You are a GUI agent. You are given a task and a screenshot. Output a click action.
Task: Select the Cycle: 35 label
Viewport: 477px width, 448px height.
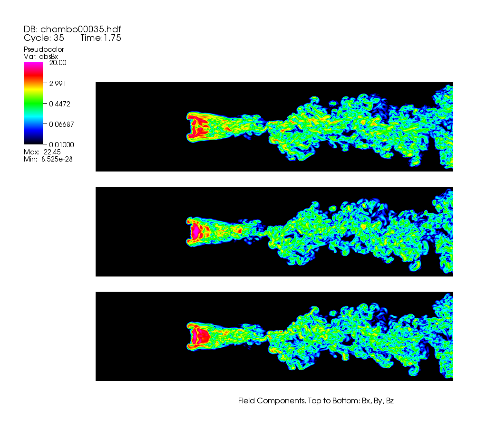[44, 38]
